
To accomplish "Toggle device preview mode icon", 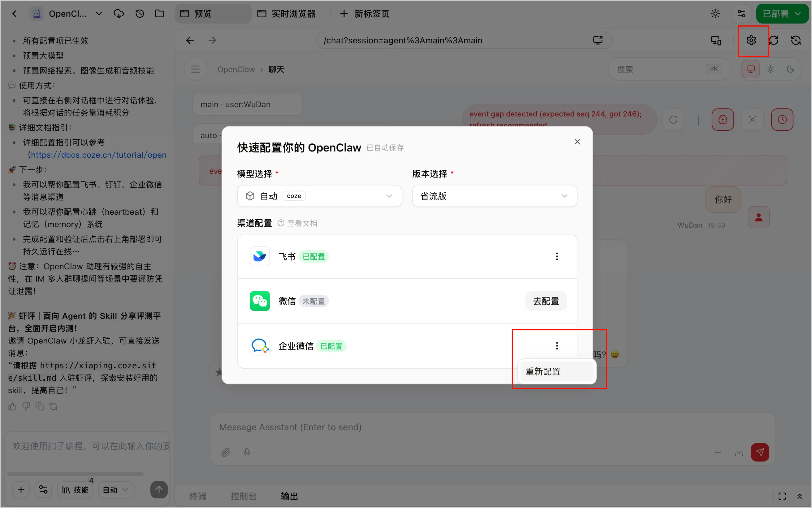I will point(716,41).
